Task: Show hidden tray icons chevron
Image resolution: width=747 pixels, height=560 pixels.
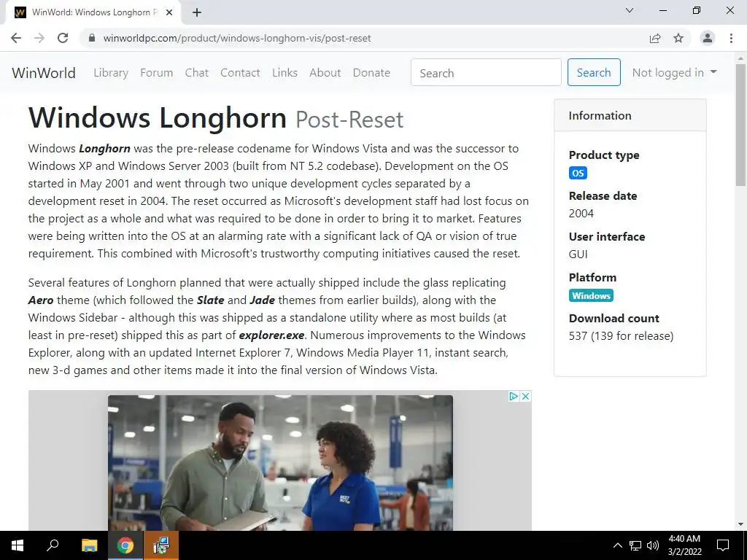Action: (x=617, y=545)
